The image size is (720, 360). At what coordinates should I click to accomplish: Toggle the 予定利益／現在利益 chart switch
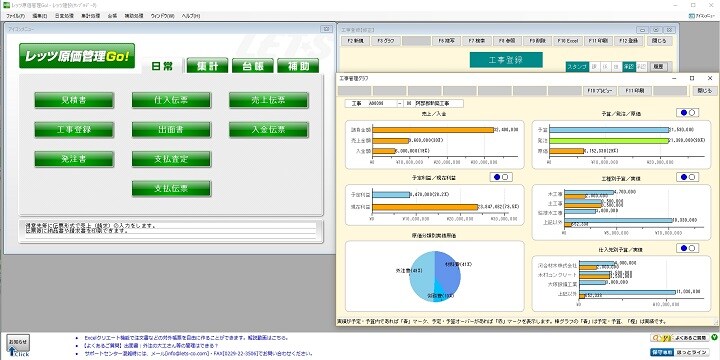pyautogui.click(x=501, y=177)
